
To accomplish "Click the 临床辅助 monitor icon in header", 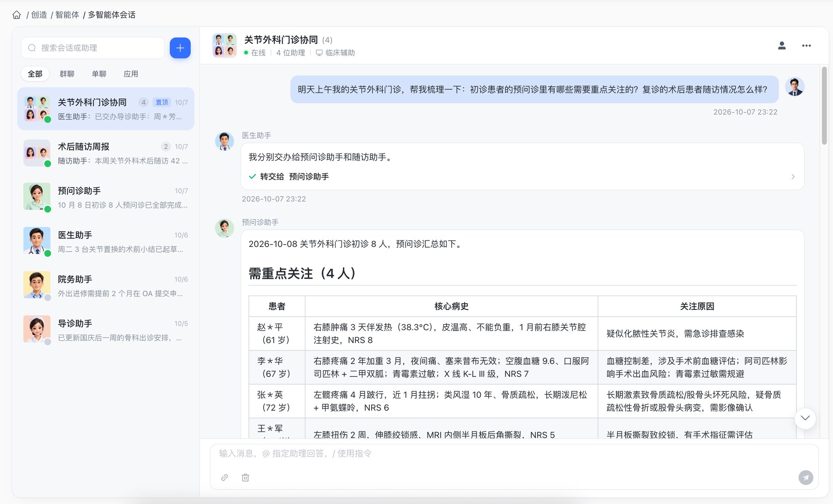I will (319, 53).
